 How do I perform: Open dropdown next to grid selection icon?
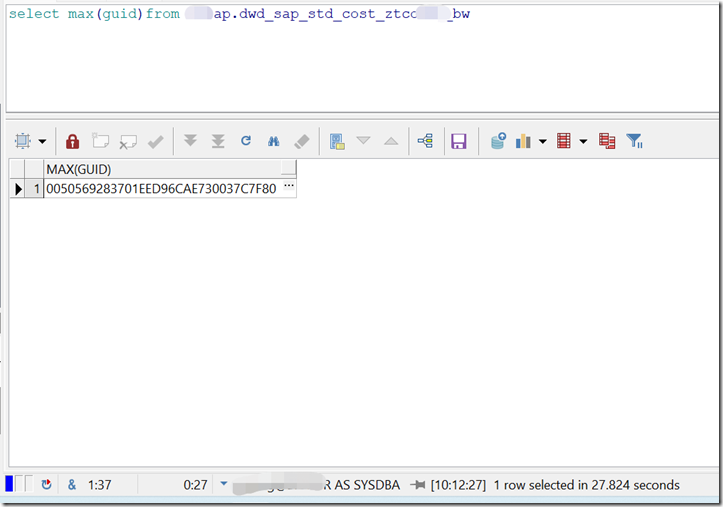(x=42, y=141)
